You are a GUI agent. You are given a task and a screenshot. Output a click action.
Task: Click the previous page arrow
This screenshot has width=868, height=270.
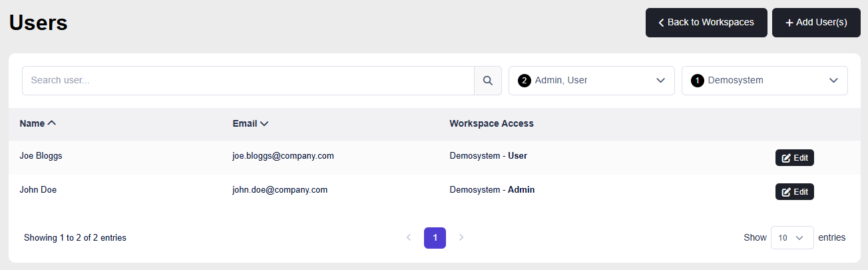[409, 238]
